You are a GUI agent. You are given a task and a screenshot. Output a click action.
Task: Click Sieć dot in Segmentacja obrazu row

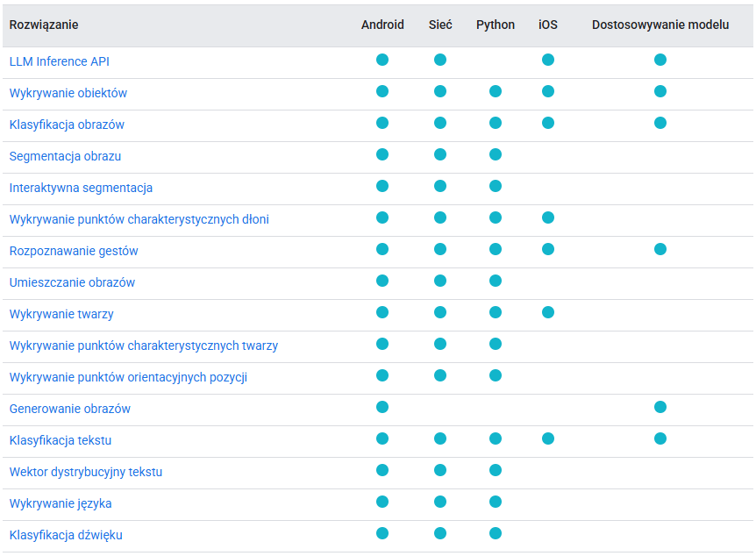click(440, 155)
